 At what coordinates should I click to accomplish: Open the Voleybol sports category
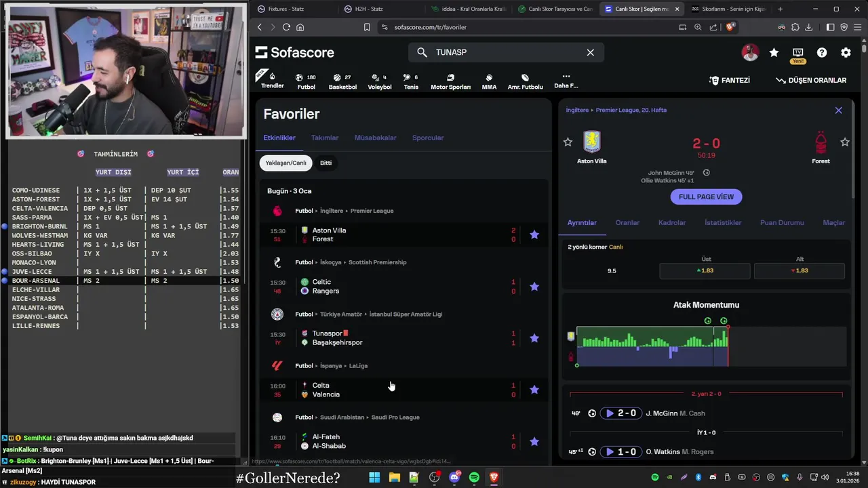click(x=379, y=81)
